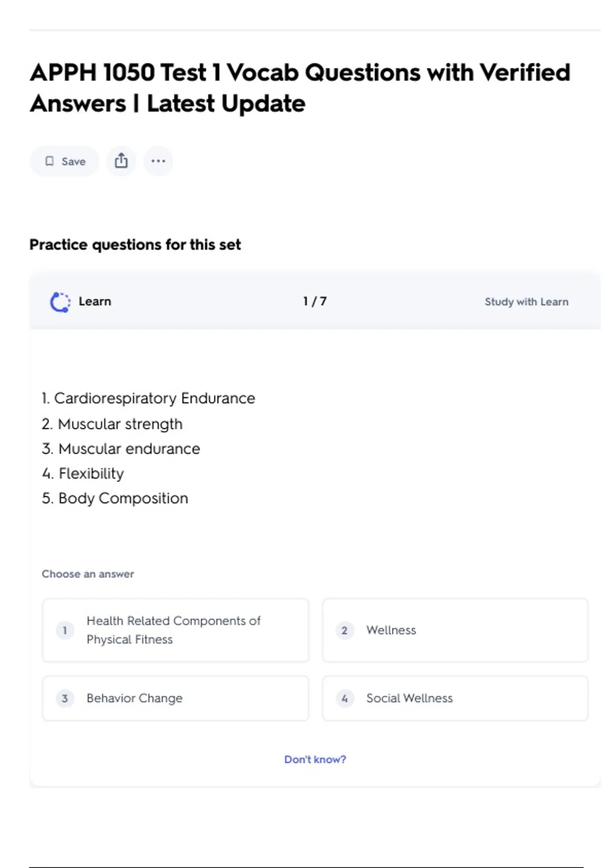Click the Learn label in header
The width and height of the screenshot is (613, 868).
95,301
